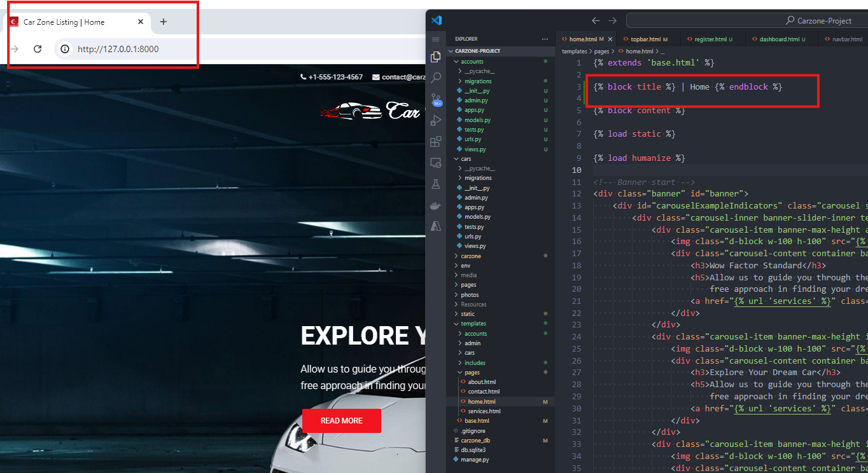Open manage.py in the Explorer
Image resolution: width=868 pixels, height=473 pixels.
(x=475, y=459)
